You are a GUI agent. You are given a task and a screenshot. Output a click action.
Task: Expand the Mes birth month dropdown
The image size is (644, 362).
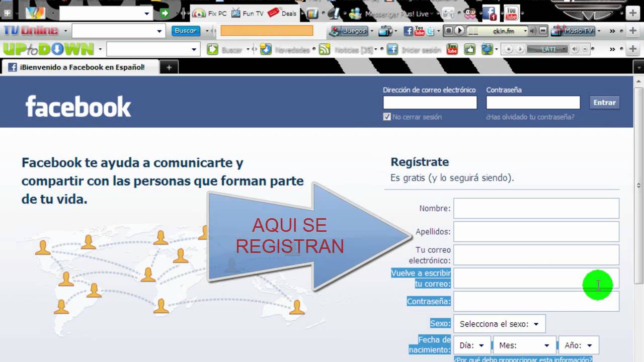click(525, 345)
